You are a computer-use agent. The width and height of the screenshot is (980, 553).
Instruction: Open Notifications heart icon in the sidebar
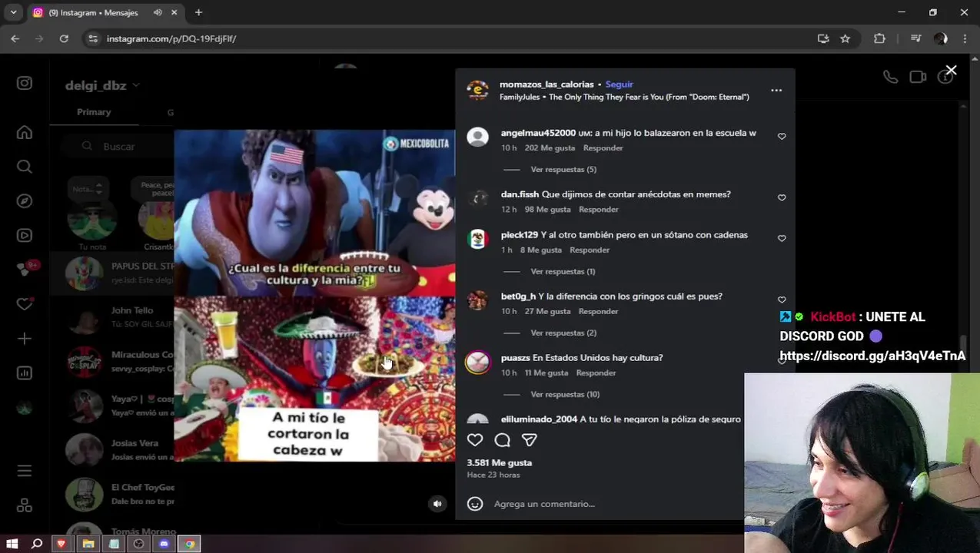click(25, 304)
